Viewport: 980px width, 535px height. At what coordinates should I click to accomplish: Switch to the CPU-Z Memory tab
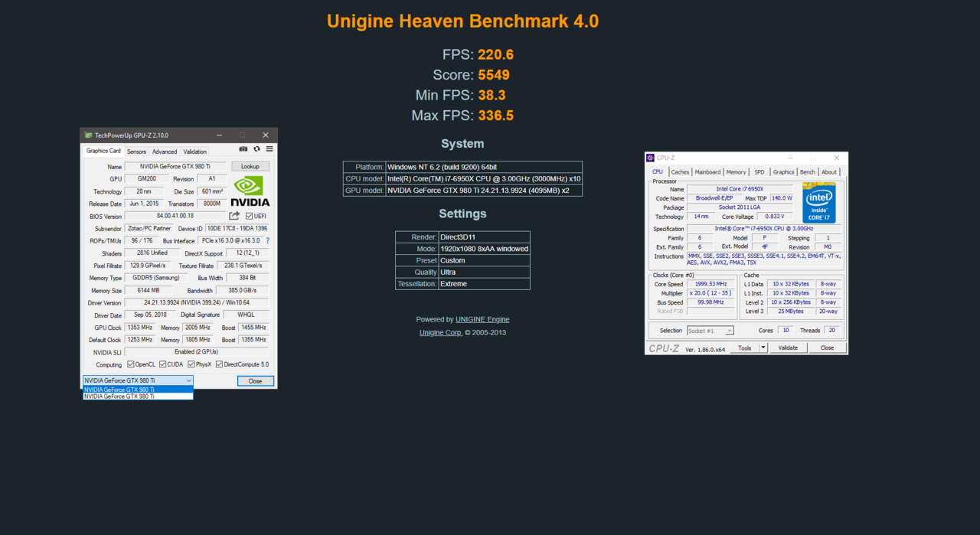(x=736, y=172)
